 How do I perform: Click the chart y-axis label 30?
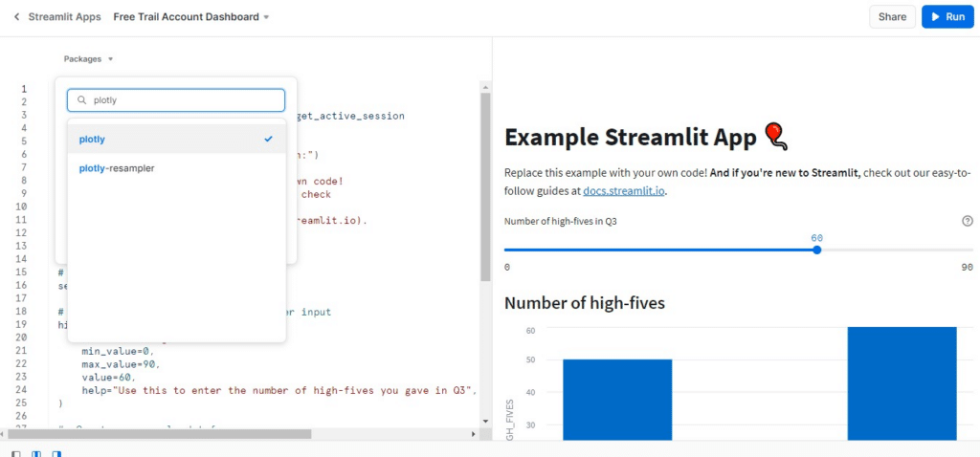click(530, 424)
